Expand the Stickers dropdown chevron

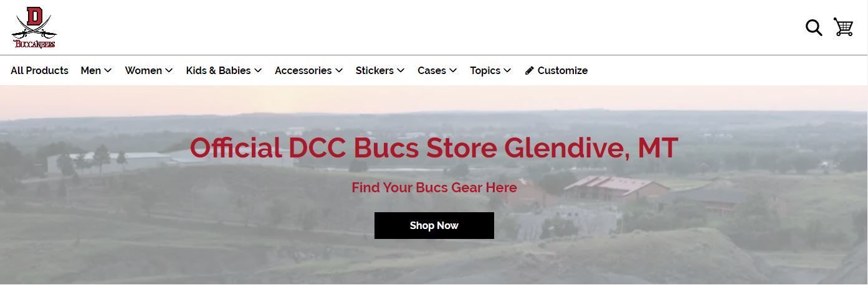coord(401,70)
